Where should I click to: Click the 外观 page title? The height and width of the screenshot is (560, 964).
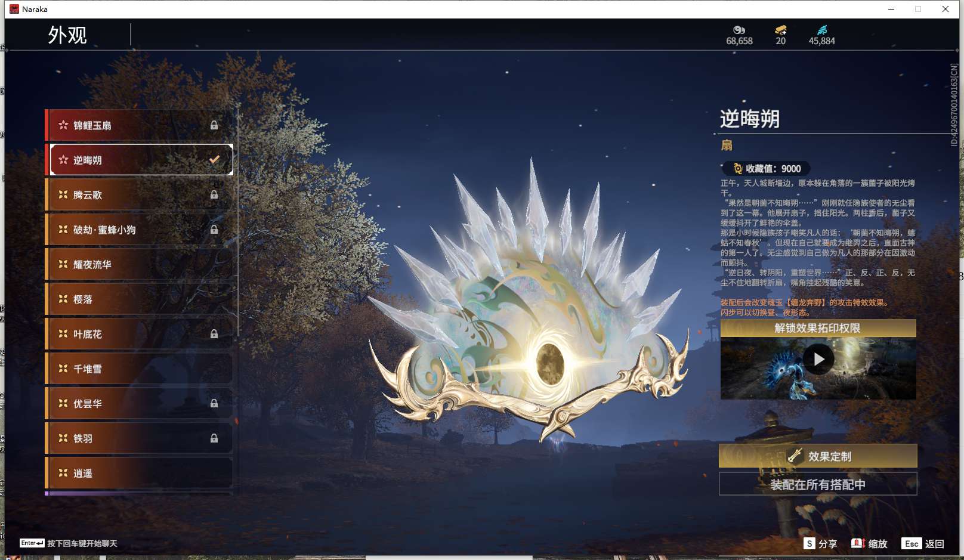tap(67, 35)
